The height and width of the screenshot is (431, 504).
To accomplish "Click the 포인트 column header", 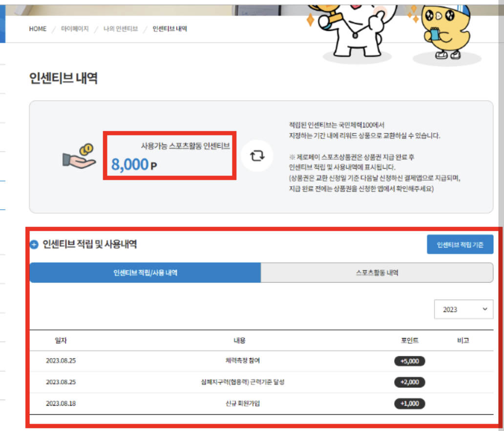I will tap(409, 340).
